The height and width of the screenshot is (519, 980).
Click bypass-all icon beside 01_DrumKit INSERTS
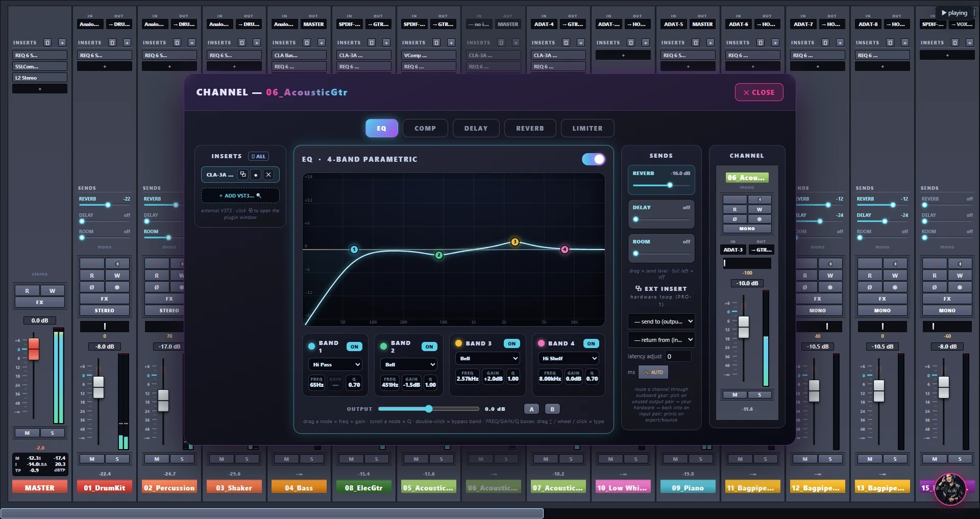pos(112,42)
